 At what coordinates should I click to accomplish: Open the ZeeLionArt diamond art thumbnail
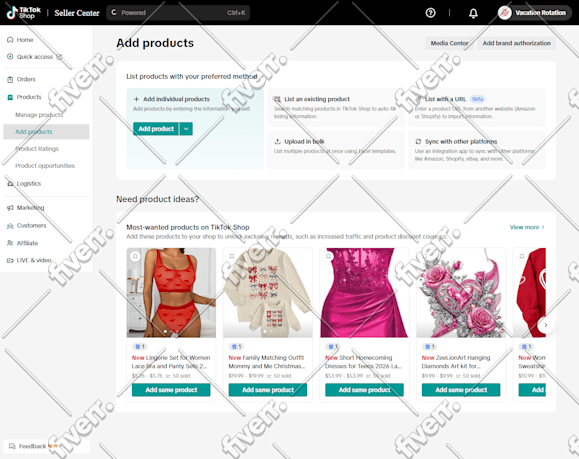[x=461, y=292]
